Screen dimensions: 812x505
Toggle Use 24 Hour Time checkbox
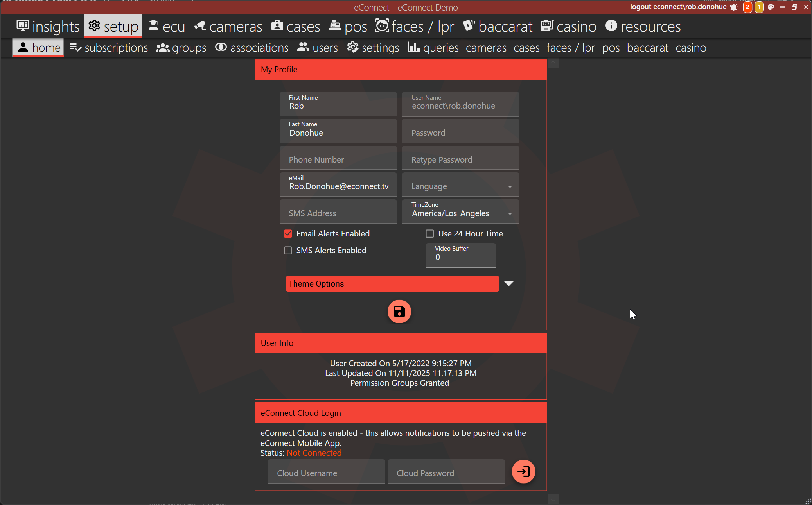pos(429,234)
